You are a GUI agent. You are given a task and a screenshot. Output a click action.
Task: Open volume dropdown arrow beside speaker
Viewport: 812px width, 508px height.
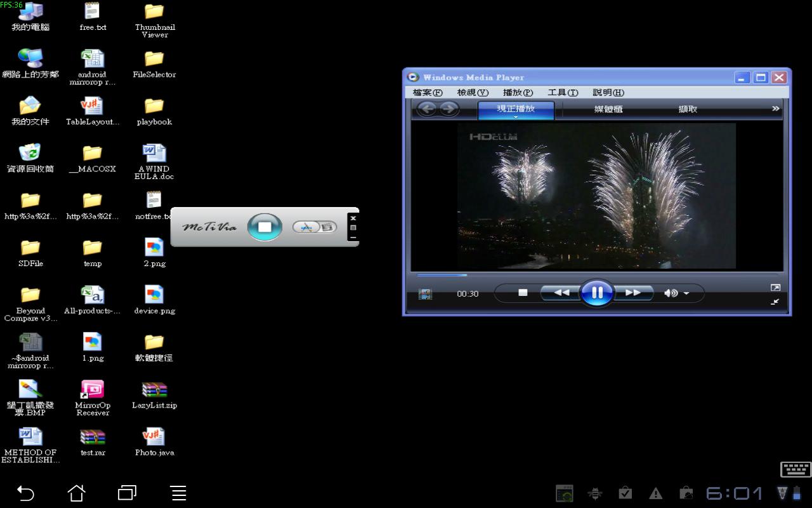click(x=686, y=293)
